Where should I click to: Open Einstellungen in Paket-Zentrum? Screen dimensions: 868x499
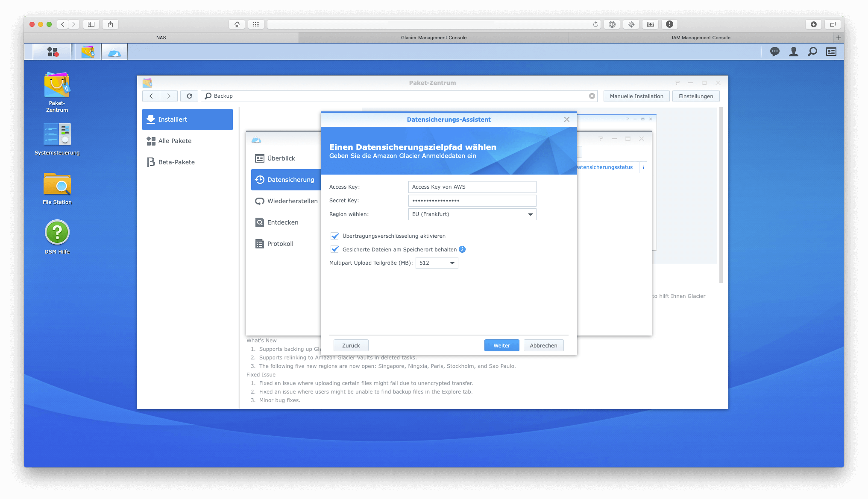click(696, 96)
